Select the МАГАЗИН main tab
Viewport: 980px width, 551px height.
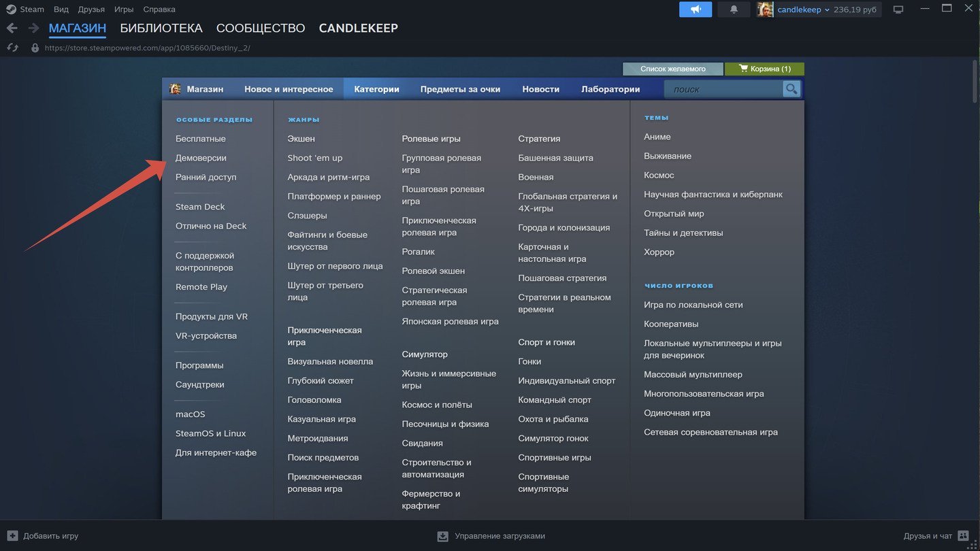tap(78, 28)
